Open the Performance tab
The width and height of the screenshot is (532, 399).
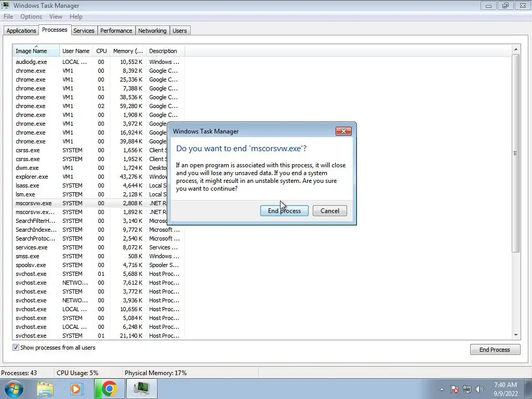point(116,31)
